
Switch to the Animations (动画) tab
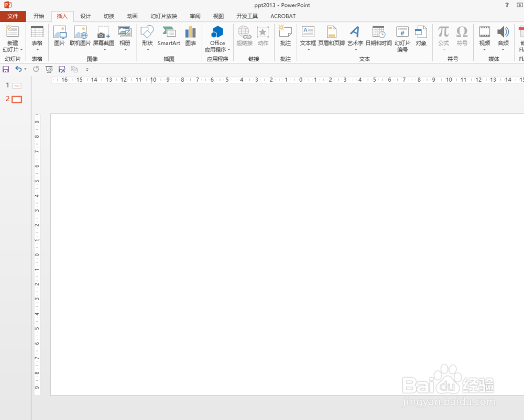[x=133, y=16]
